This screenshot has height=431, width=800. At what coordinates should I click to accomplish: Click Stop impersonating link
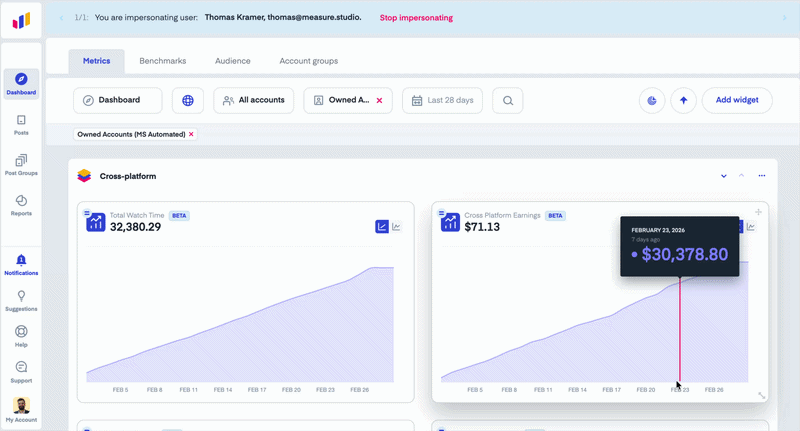coord(416,18)
